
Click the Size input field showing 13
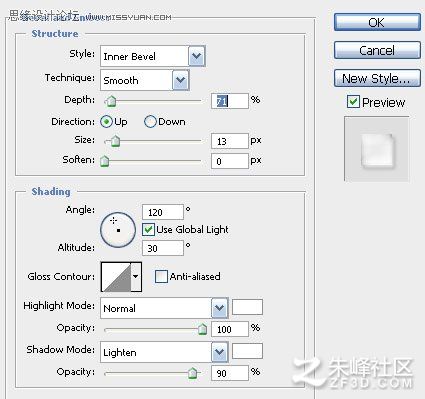230,141
